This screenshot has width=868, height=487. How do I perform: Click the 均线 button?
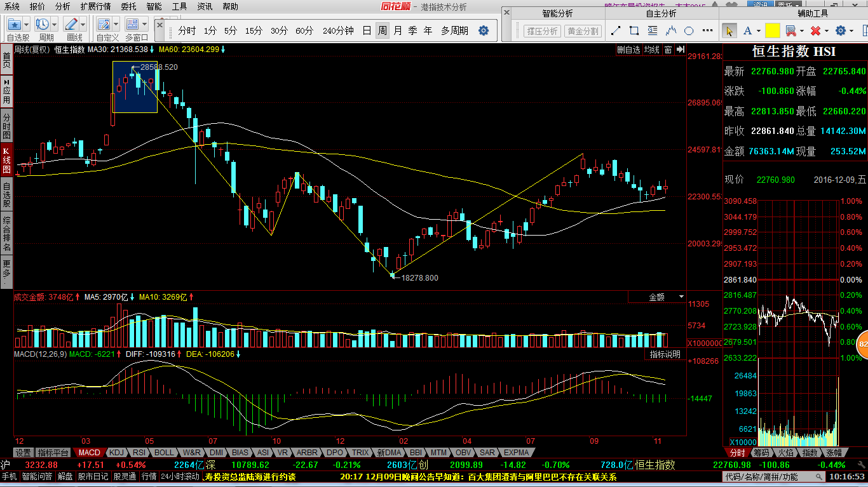(x=652, y=50)
